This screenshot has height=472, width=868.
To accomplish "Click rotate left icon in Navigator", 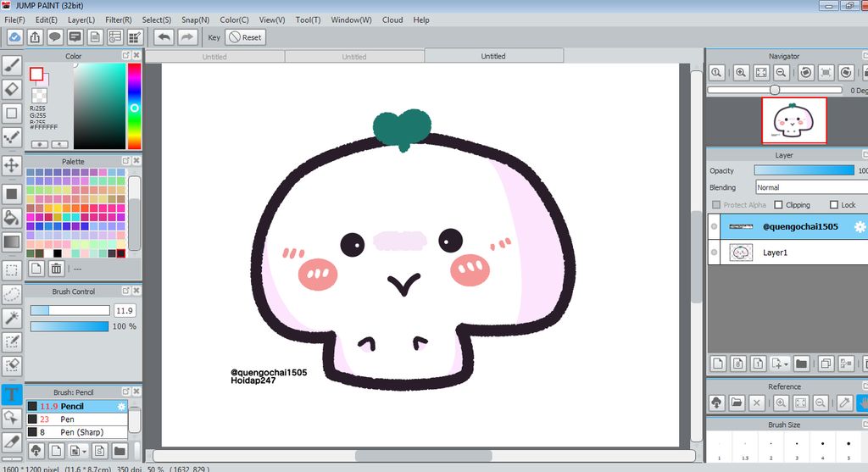I will click(x=806, y=73).
